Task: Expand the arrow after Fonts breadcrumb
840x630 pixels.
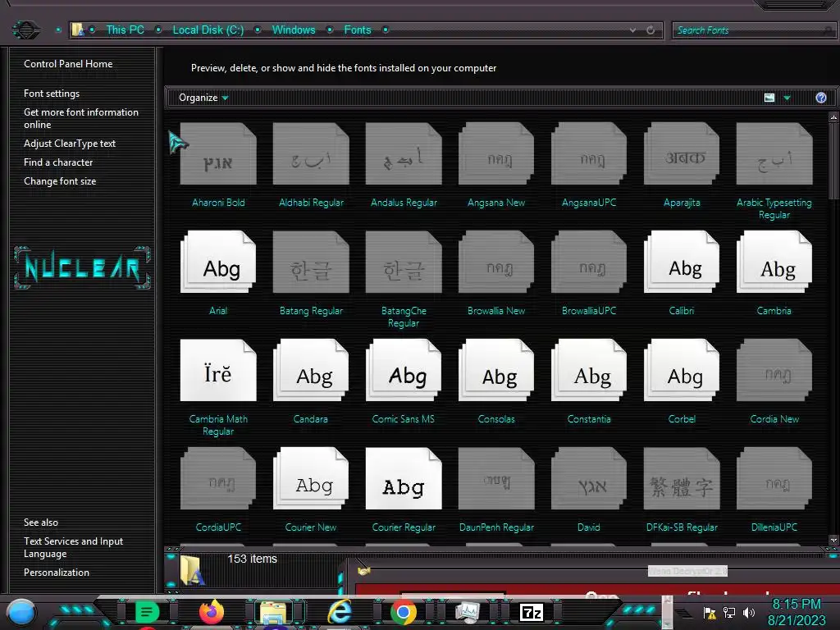Action: (x=386, y=30)
